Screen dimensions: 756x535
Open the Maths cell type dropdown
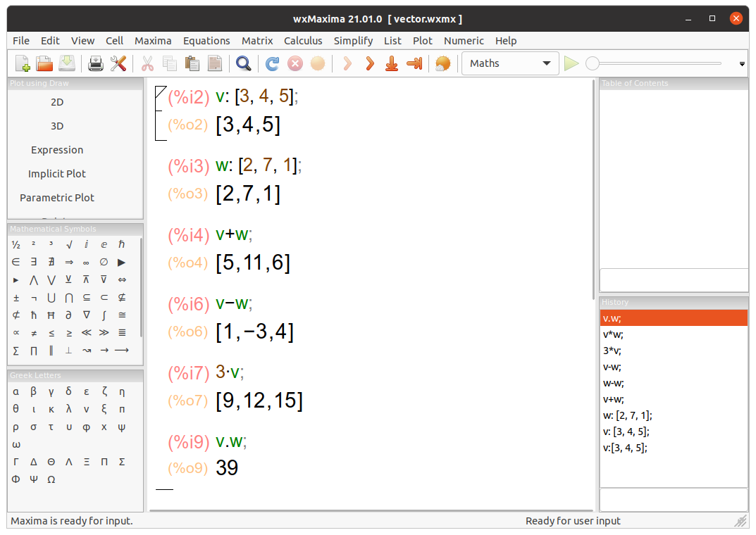(x=510, y=63)
